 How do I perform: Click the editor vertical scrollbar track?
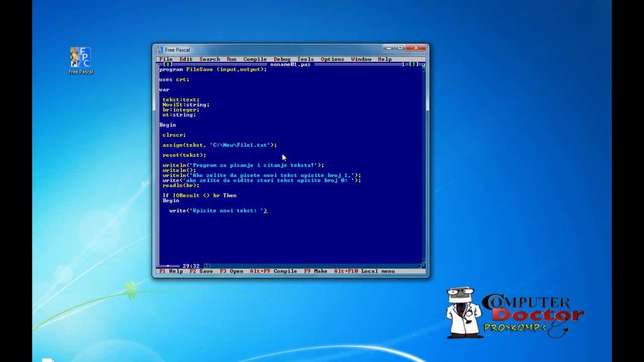click(423, 166)
